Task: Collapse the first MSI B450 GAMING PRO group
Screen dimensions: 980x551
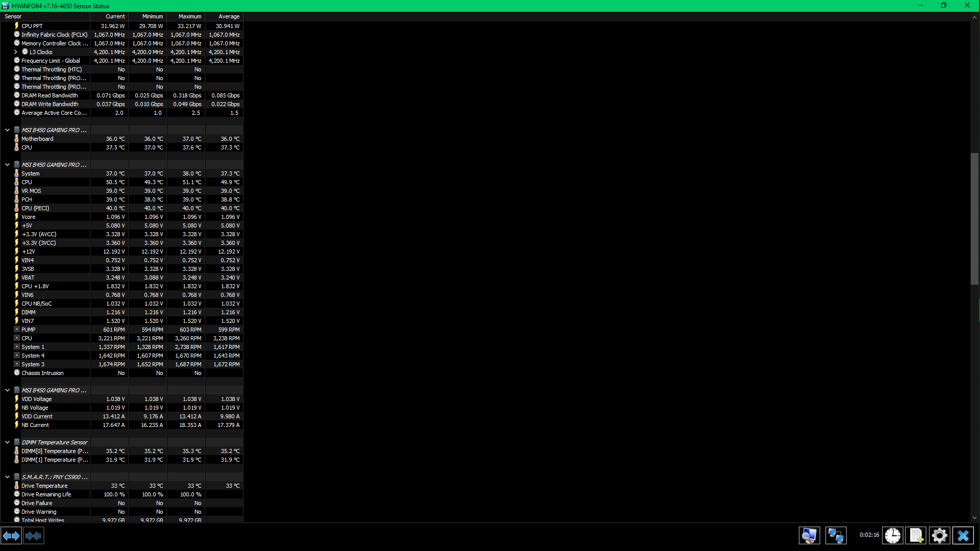Action: 7,130
